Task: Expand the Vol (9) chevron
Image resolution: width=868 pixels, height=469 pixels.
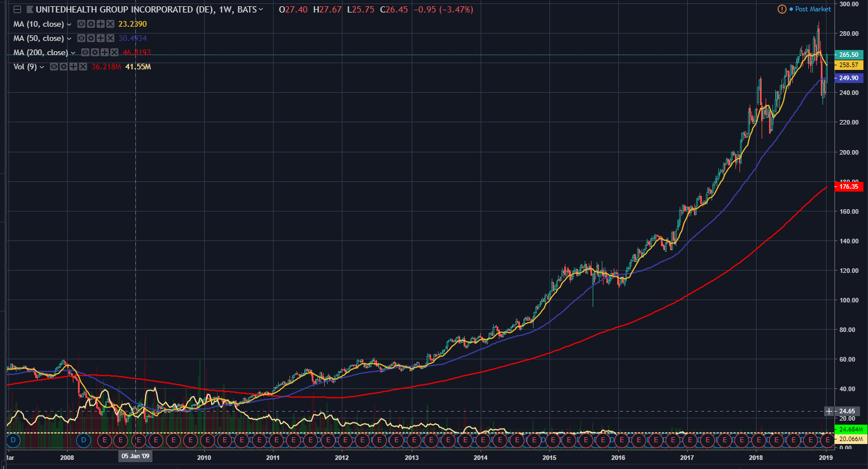Action: (x=42, y=67)
